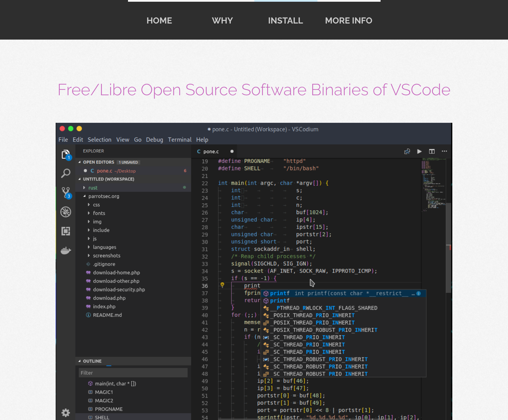Click the run play icon in editor toolbar
Image resolution: width=508 pixels, height=420 pixels.
(x=419, y=151)
